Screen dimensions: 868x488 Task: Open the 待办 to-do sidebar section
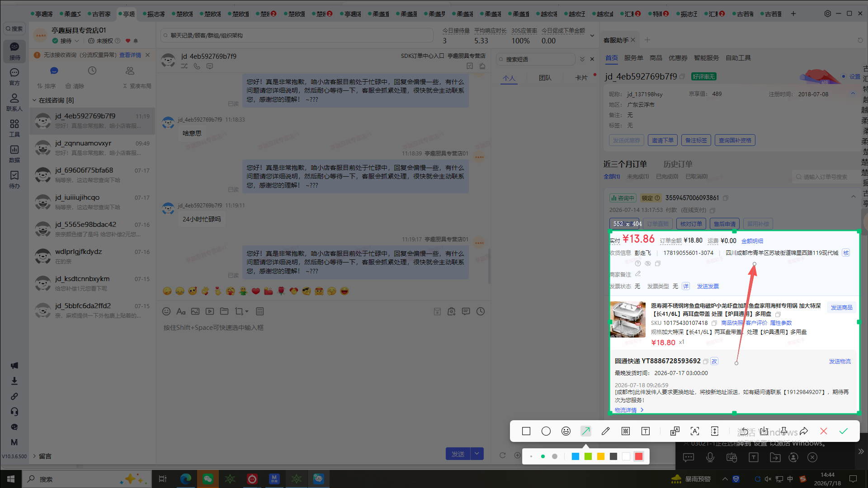coord(14,179)
